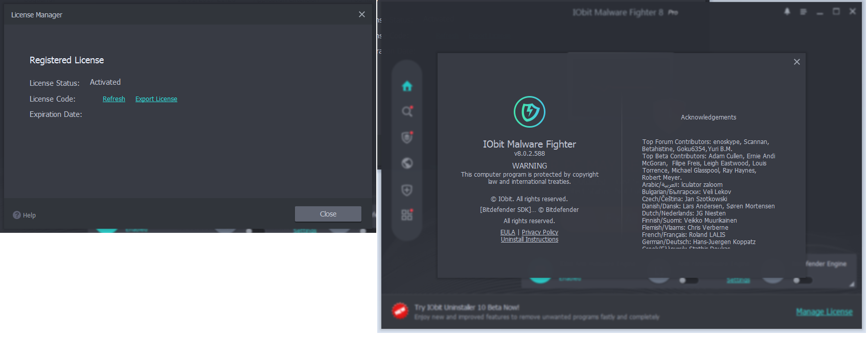This screenshot has width=868, height=337.
Task: Click the version number 'v8.0.2.588'
Action: tap(530, 154)
